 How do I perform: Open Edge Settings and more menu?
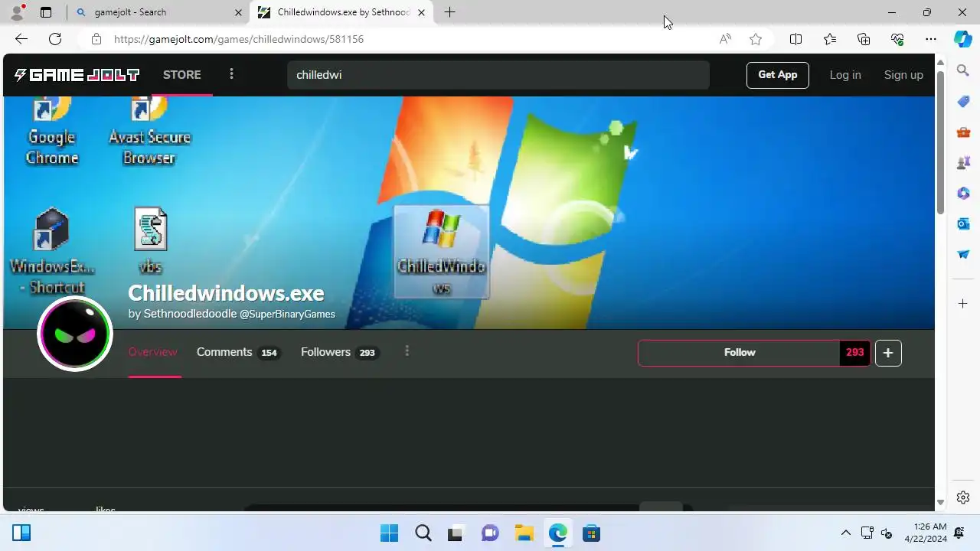[x=931, y=39]
